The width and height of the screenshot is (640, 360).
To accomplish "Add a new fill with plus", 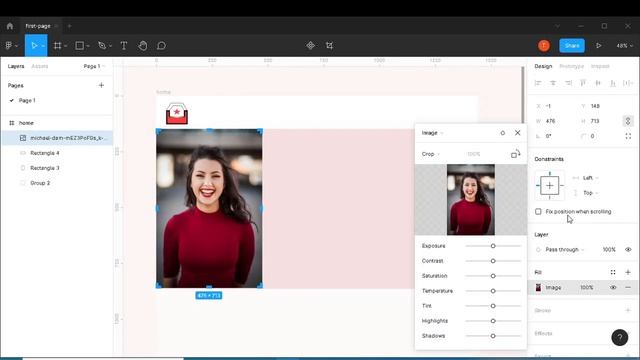I will pyautogui.click(x=628, y=272).
